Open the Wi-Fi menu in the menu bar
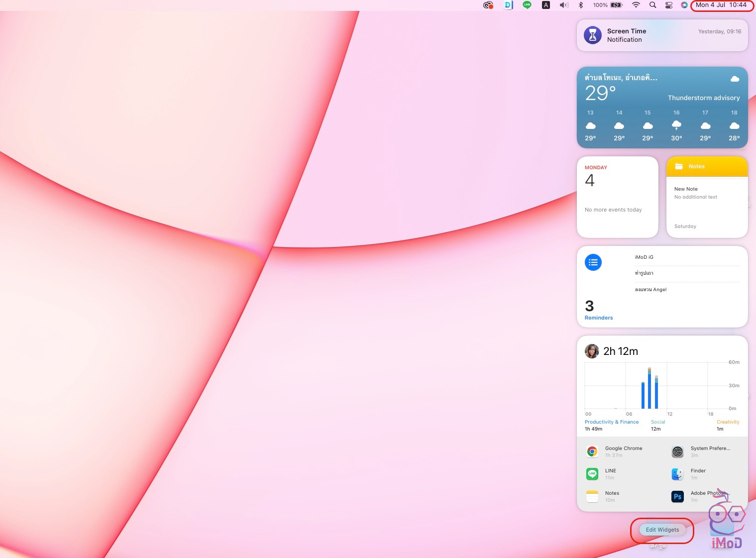The image size is (756, 558). pyautogui.click(x=636, y=5)
